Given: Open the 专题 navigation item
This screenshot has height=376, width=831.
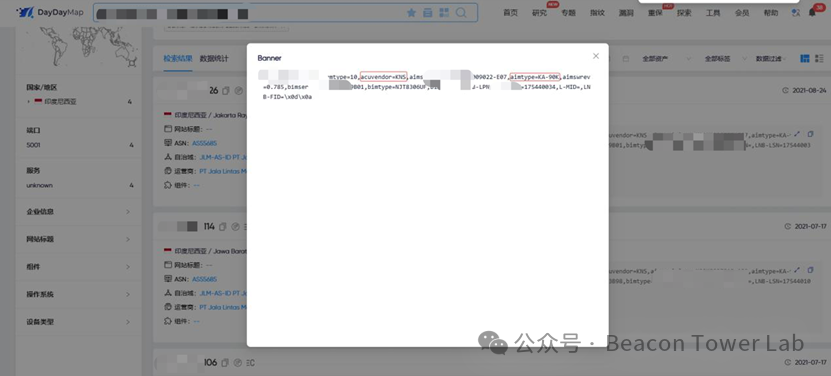Looking at the screenshot, I should pyautogui.click(x=568, y=13).
